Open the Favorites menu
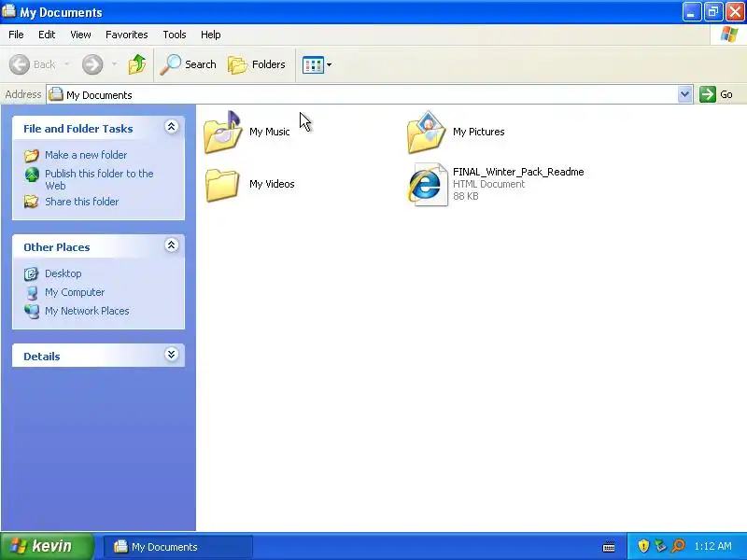 127,35
